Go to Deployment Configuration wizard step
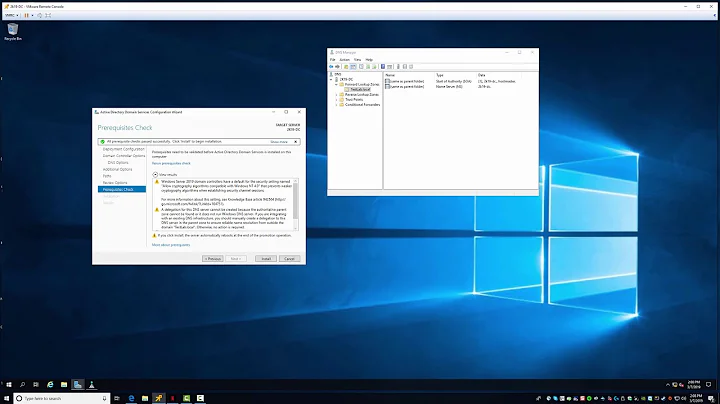Image resolution: width=720 pixels, height=404 pixels. 123,149
